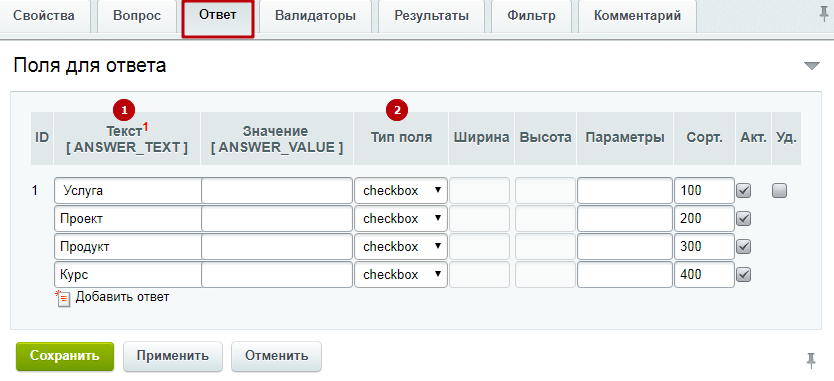
Task: Open the field type dropdown for Курс
Action: coord(401,275)
